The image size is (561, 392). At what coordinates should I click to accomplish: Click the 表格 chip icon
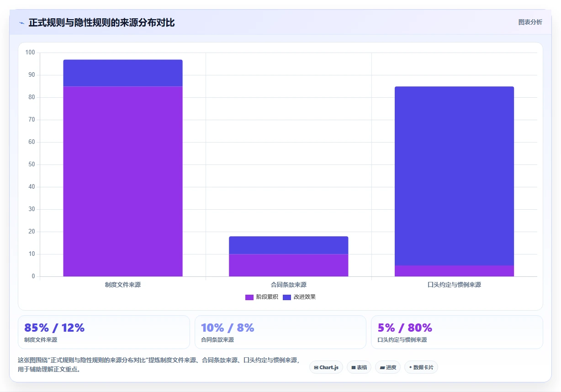[353, 367]
